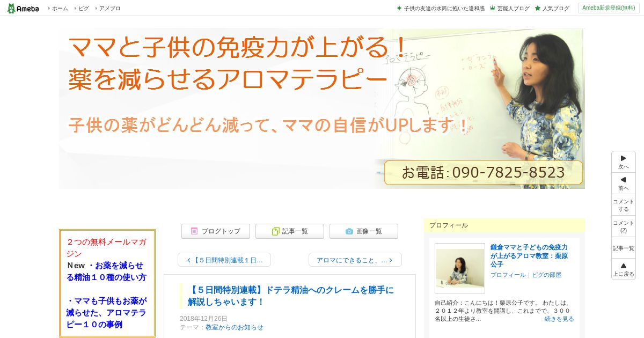Open the ピグの部屋 link
The height and width of the screenshot is (338, 644).
(x=546, y=275)
